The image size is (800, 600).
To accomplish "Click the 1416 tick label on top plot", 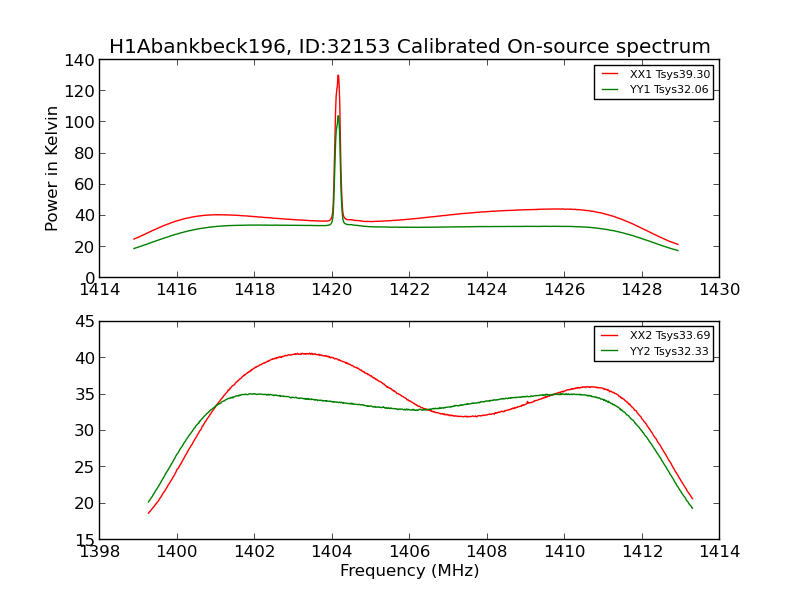I will 177,290.
